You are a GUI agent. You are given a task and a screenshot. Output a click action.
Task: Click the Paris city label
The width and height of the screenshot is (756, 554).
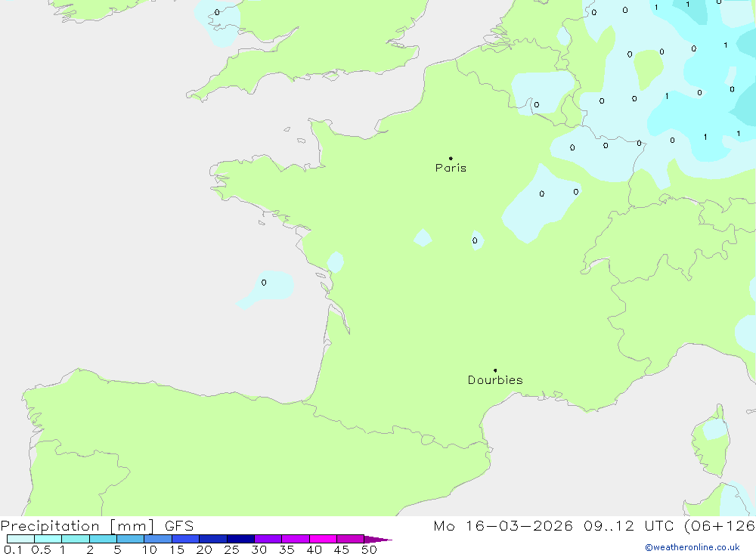point(451,168)
